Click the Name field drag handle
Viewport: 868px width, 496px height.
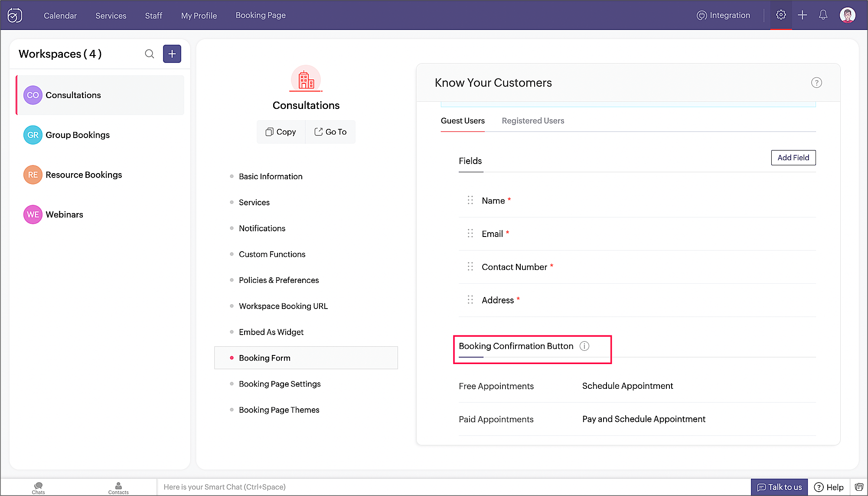tap(470, 200)
